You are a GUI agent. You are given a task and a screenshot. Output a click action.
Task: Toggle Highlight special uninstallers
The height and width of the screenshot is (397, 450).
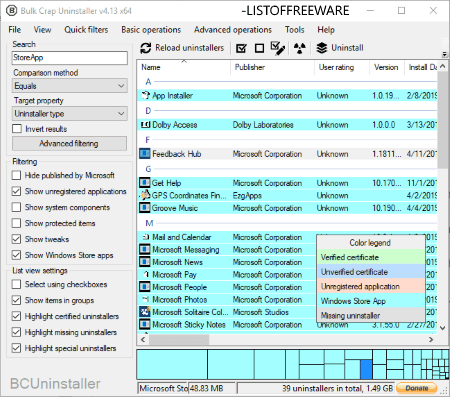[16, 348]
